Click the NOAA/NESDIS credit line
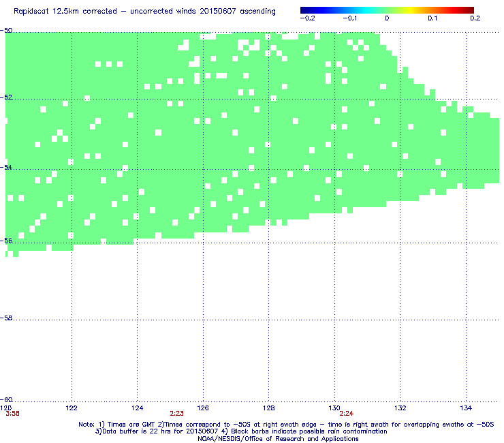Screen dimensions: 504x443 [x=278, y=439]
